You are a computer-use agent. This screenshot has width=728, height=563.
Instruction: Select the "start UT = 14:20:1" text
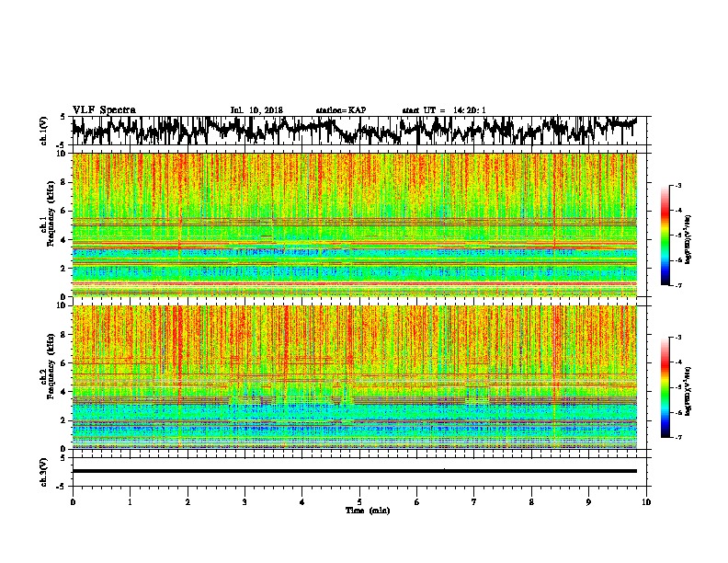pos(444,110)
